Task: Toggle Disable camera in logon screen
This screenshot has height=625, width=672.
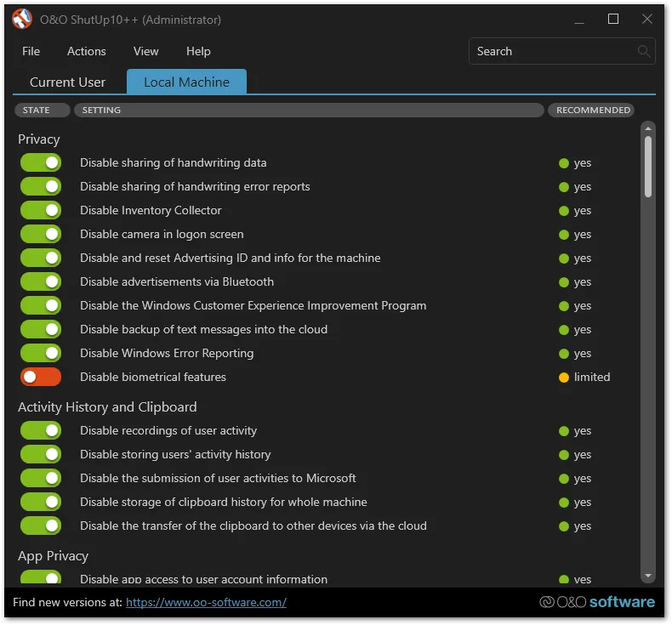Action: (x=41, y=234)
